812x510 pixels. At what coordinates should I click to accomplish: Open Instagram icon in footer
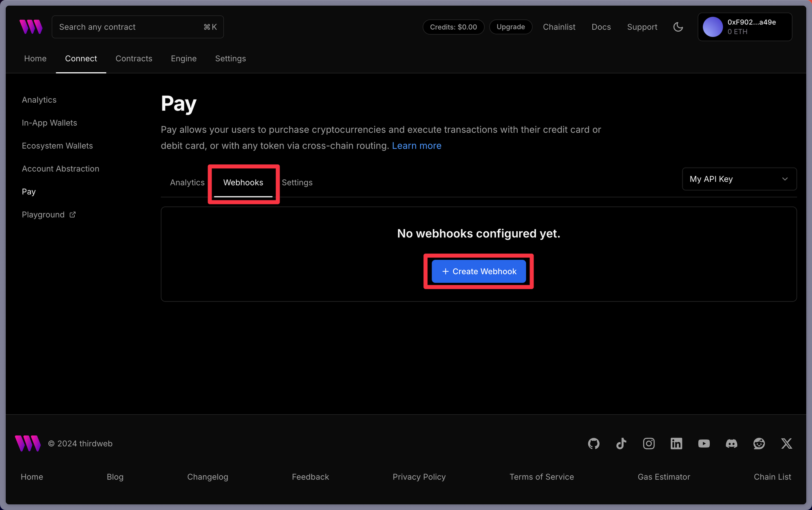649,443
